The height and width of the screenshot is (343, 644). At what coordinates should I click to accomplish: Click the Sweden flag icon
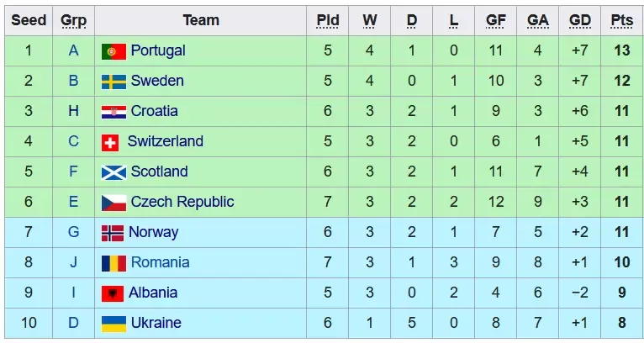pos(113,82)
